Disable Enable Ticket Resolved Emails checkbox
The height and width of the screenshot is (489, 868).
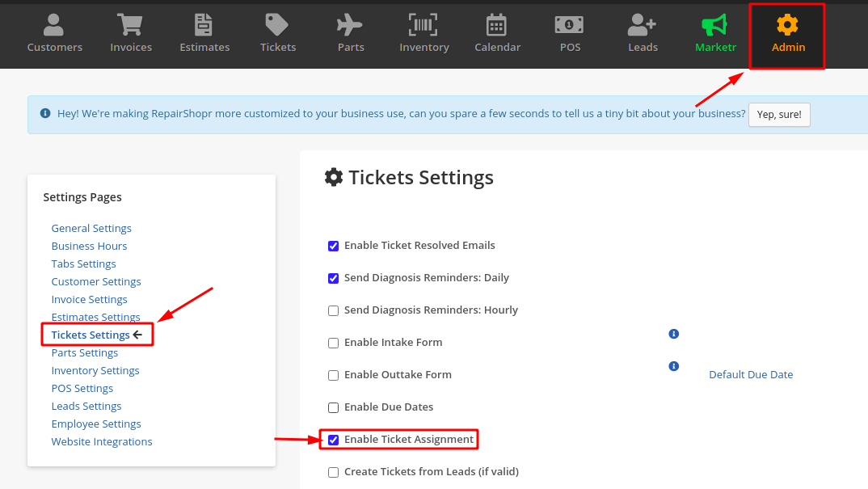333,246
